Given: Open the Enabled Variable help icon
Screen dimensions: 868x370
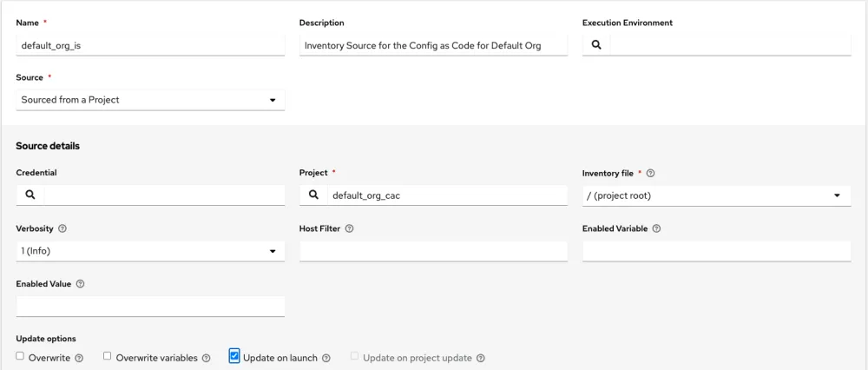Looking at the screenshot, I should [656, 228].
